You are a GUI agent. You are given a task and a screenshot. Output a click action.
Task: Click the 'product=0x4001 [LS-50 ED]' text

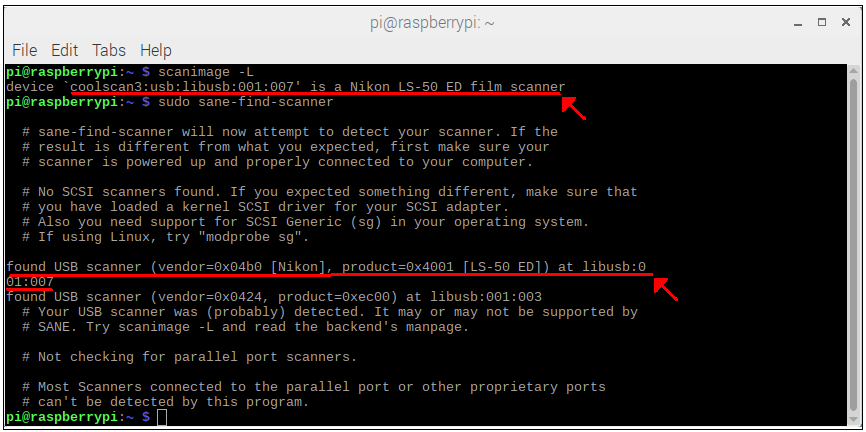point(440,267)
